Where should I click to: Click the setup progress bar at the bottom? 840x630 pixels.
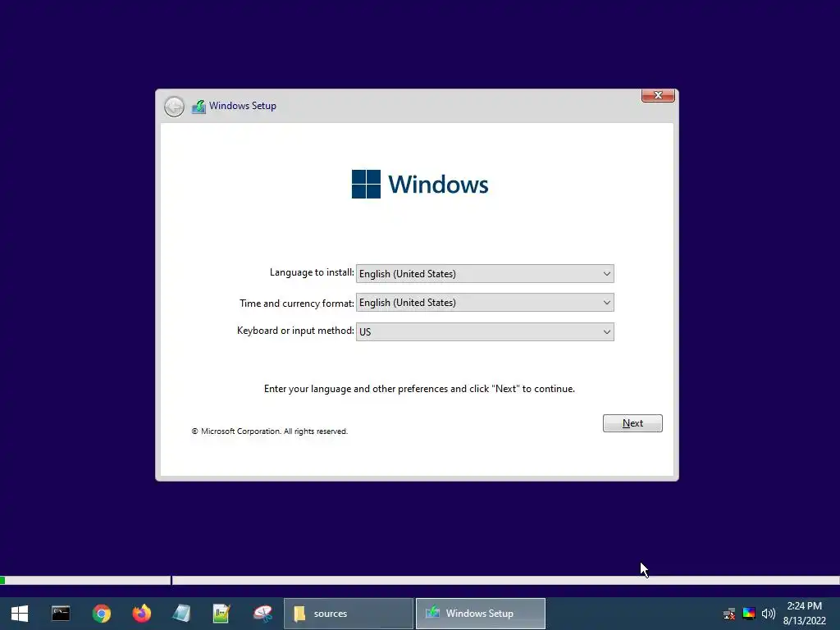pos(420,580)
